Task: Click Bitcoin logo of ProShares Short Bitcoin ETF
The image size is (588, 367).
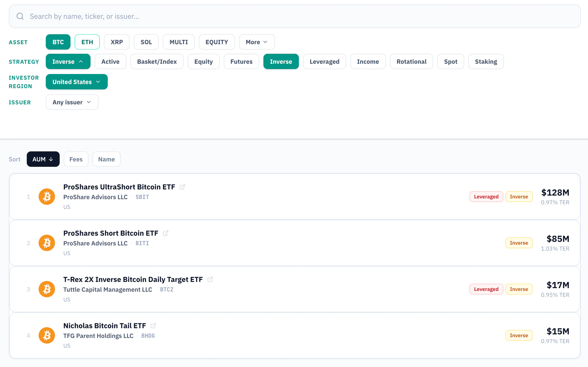Action: (47, 243)
